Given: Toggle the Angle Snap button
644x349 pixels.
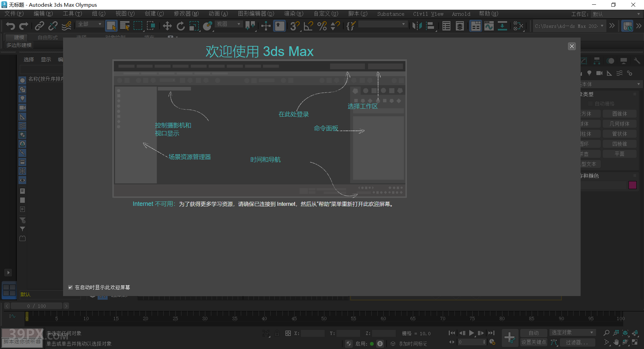Looking at the screenshot, I should pyautogui.click(x=308, y=26).
